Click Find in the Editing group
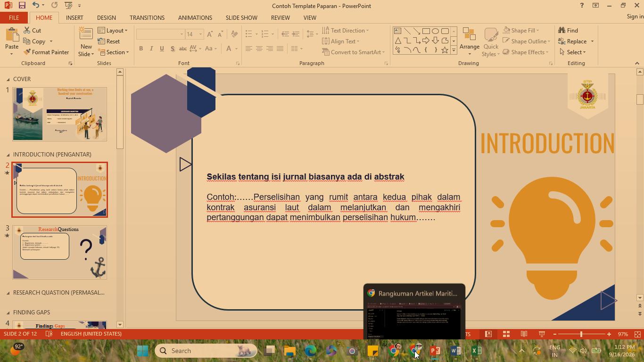 point(568,30)
